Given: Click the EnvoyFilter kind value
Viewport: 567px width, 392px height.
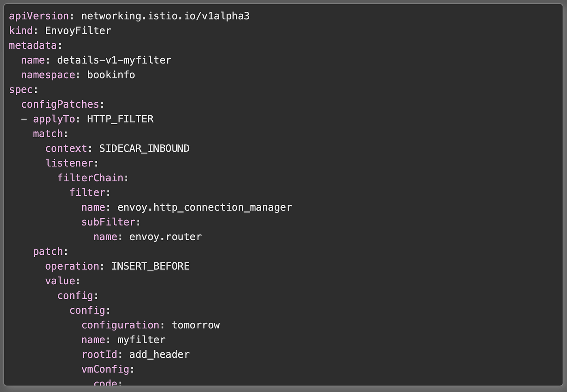Looking at the screenshot, I should tap(78, 31).
